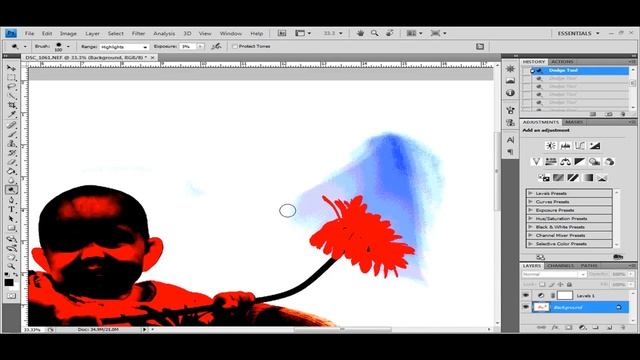Select the Eyedropper tool
Viewport: 640px width, 360px height.
pyautogui.click(x=11, y=115)
